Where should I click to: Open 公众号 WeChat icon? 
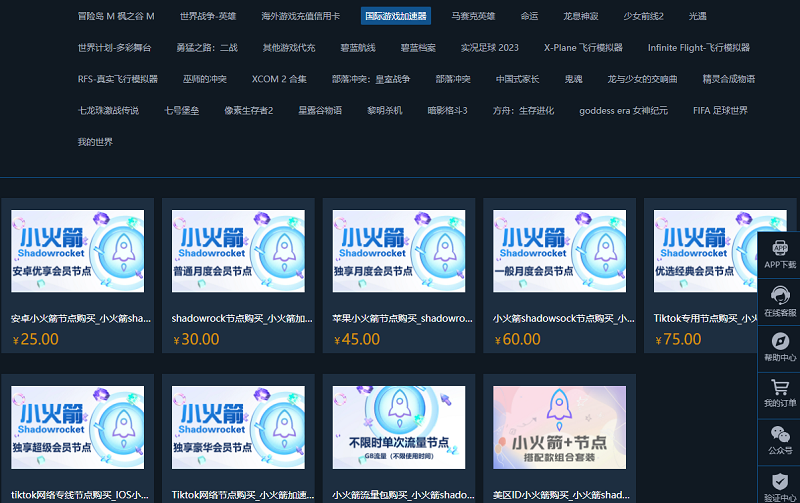tap(780, 435)
